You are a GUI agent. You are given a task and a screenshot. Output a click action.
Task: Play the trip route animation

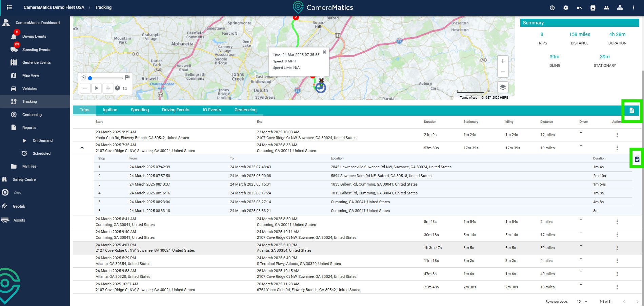[x=97, y=88]
